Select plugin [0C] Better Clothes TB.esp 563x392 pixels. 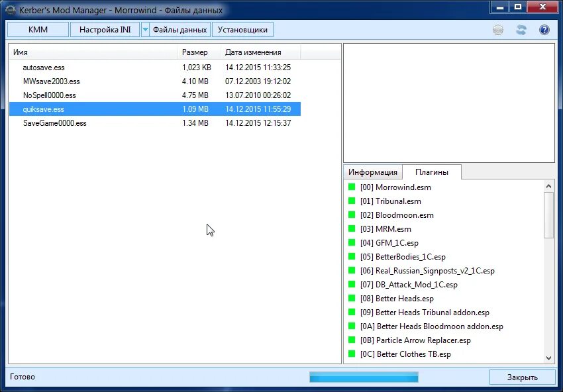click(x=405, y=354)
